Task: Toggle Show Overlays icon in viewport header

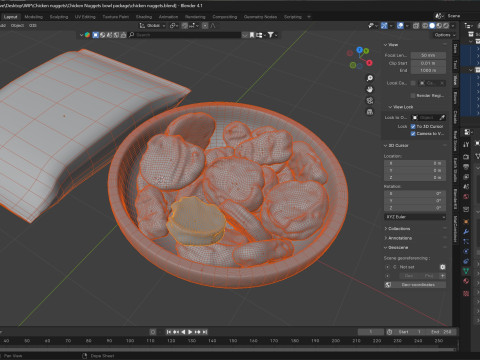Action: click(x=400, y=26)
